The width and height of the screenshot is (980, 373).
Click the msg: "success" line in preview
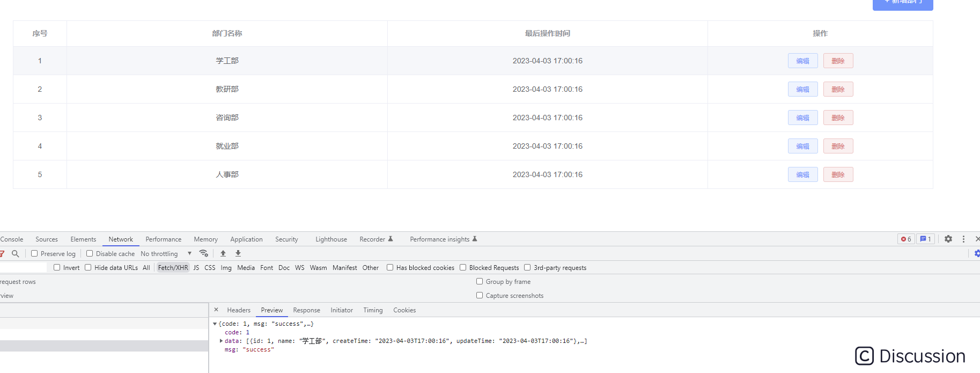(249, 349)
